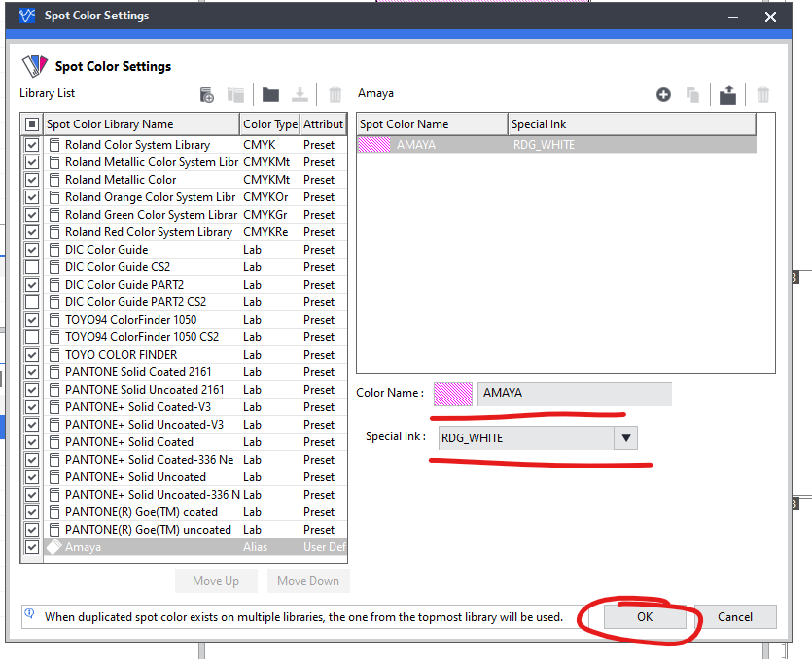Click the pink Color Name swatch

[452, 394]
